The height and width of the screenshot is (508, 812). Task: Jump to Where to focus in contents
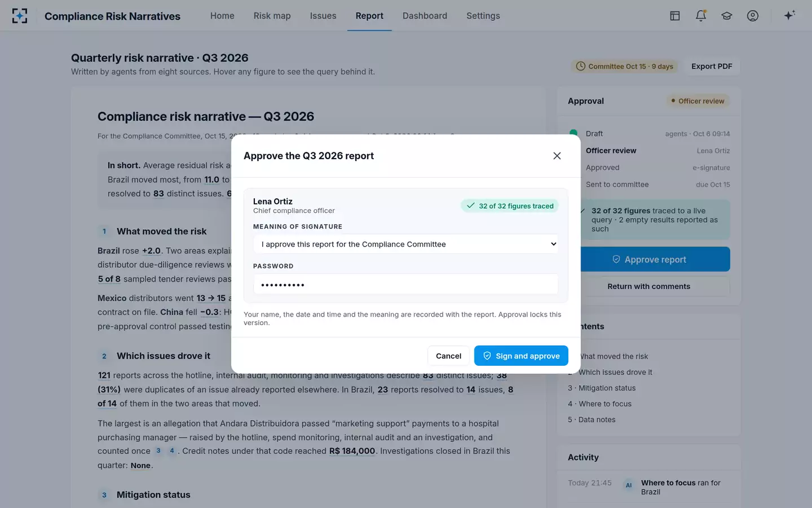pyautogui.click(x=599, y=404)
